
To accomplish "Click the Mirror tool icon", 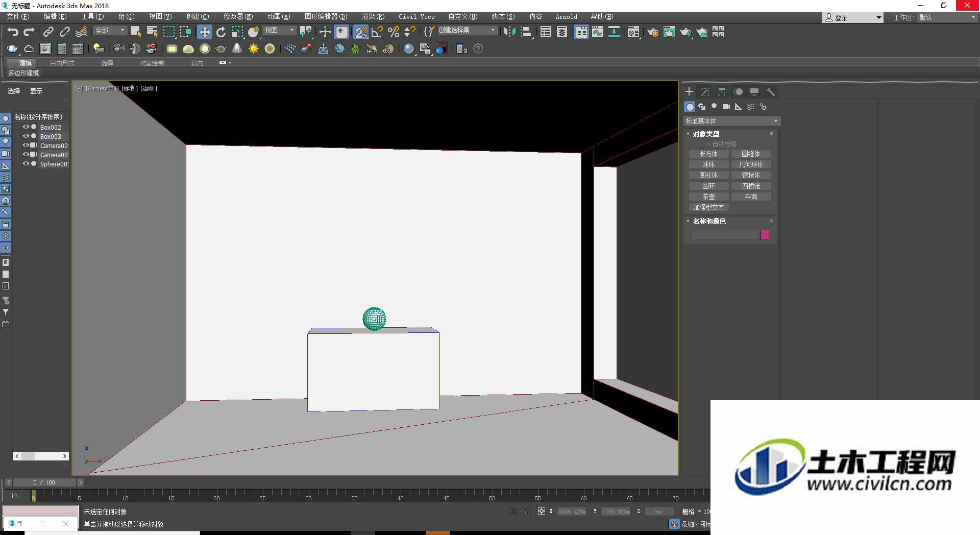I will (509, 32).
